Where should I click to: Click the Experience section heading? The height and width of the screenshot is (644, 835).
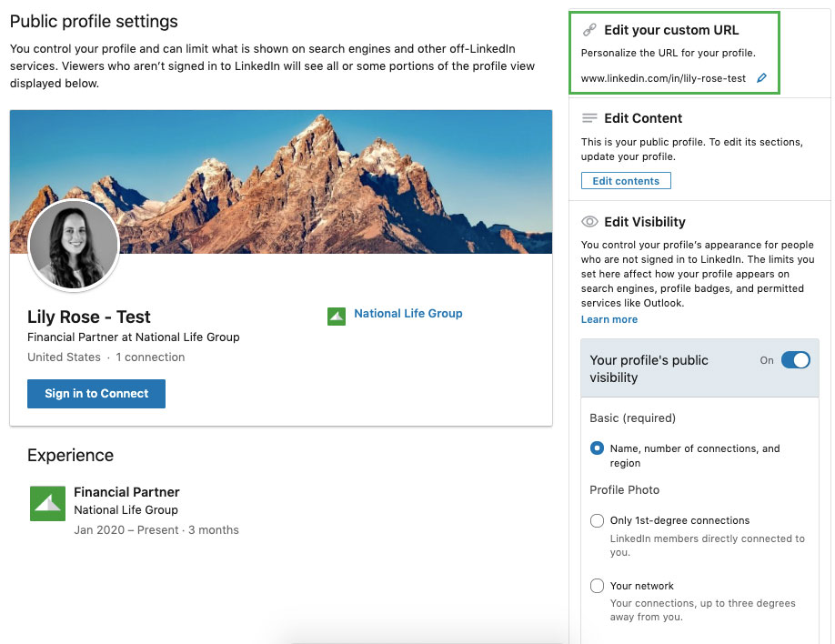(70, 456)
